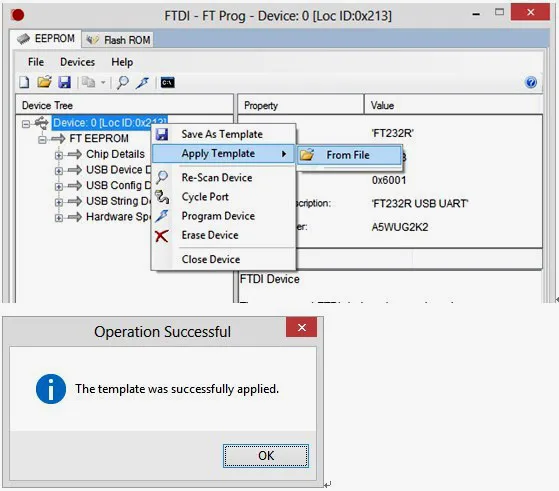
Task: Choose Save As Template from context menu
Action: click(224, 134)
